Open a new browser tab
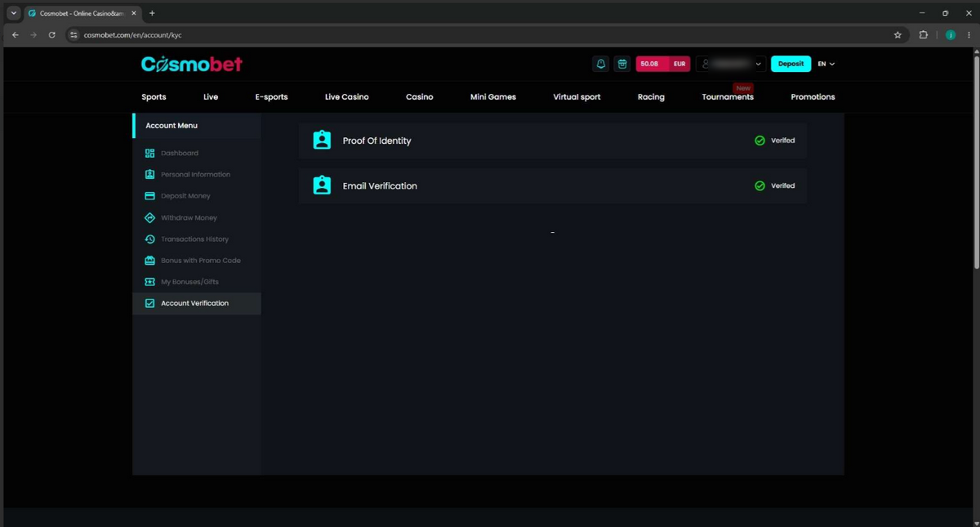The width and height of the screenshot is (980, 527). pos(152,13)
